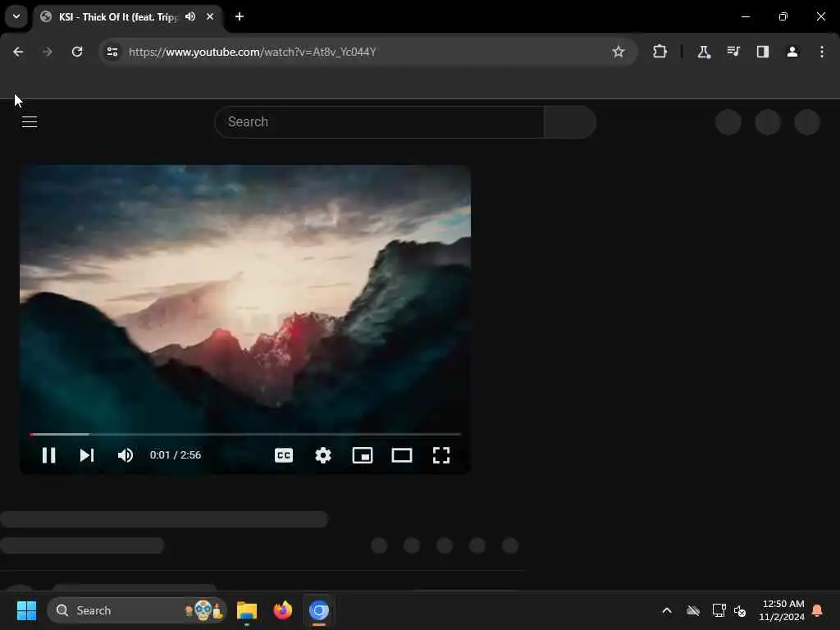Screen dimensions: 840x630
Task: Mute the video player volume
Action: coord(126,455)
